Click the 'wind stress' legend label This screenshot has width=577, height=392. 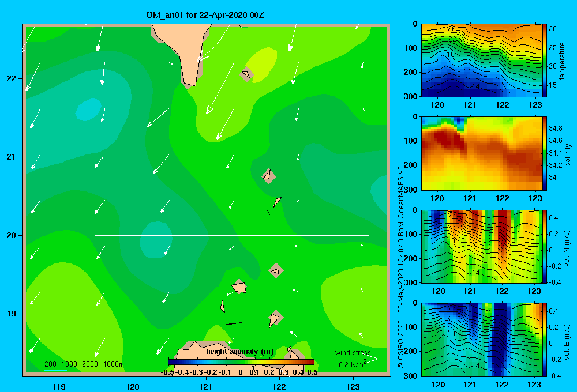pos(353,353)
